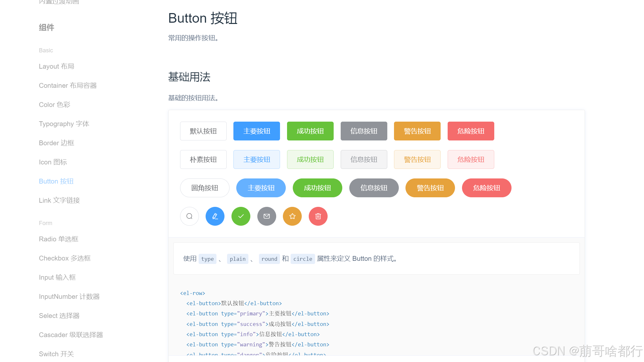Click the solid red 危险按钮 button
644x362 pixels.
coord(471,131)
